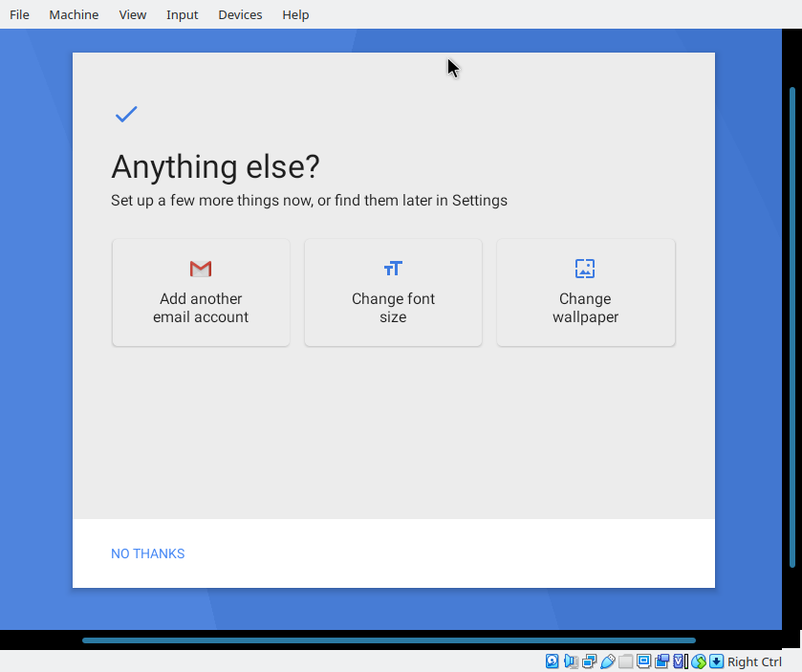Click the Anything else? heading
The height and width of the screenshot is (672, 802).
coord(215,166)
